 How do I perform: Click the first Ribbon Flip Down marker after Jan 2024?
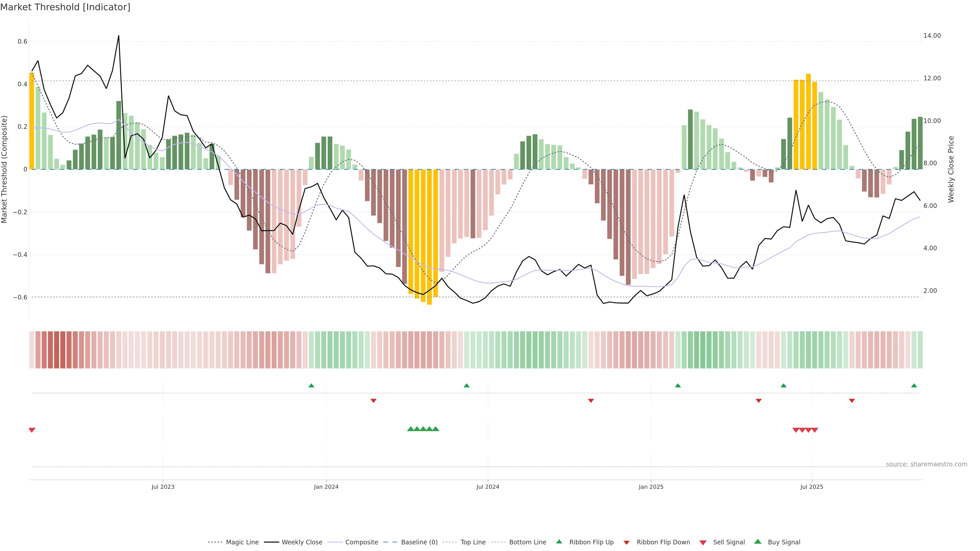pos(373,400)
